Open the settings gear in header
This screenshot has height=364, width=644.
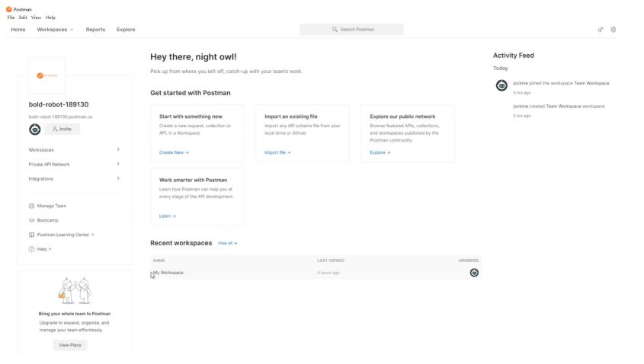tap(614, 30)
